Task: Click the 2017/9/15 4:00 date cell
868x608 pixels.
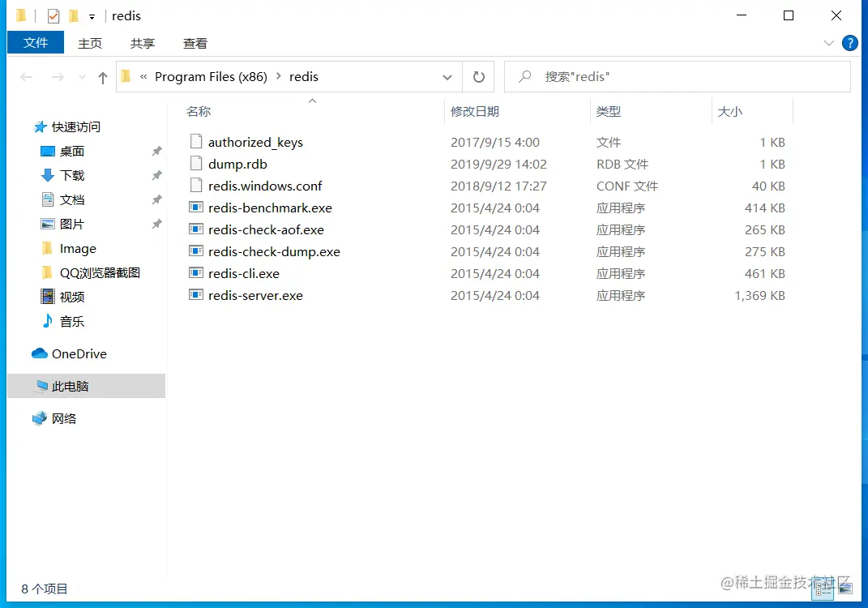Action: (495, 143)
